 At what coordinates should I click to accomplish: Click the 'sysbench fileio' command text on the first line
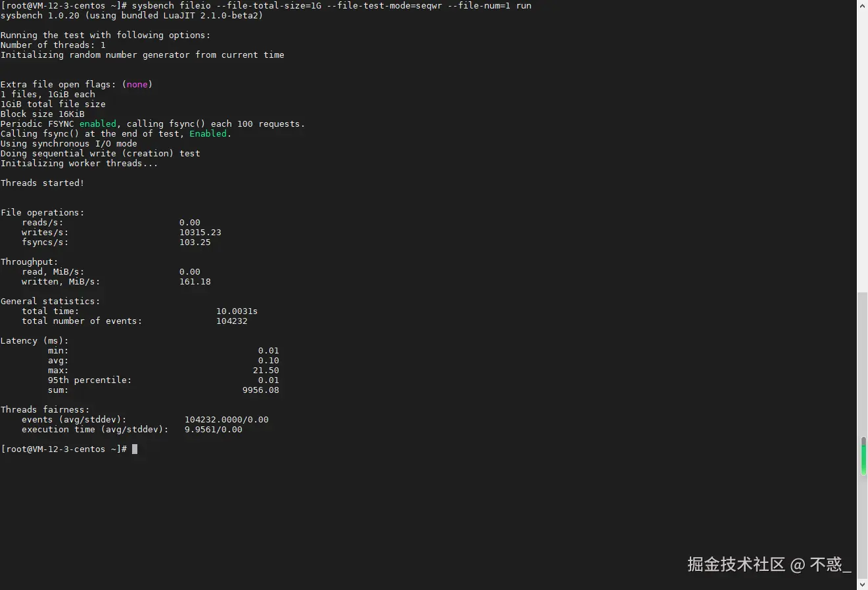pos(171,5)
